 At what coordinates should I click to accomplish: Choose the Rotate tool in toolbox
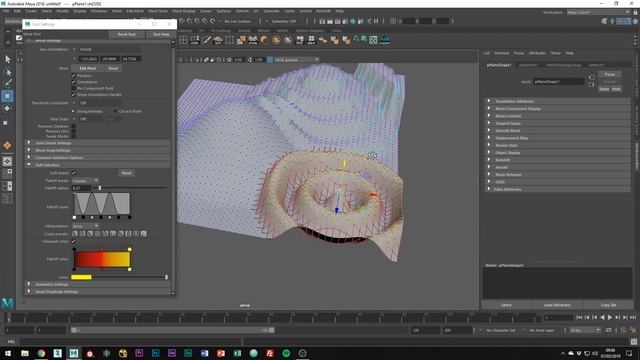(x=7, y=109)
